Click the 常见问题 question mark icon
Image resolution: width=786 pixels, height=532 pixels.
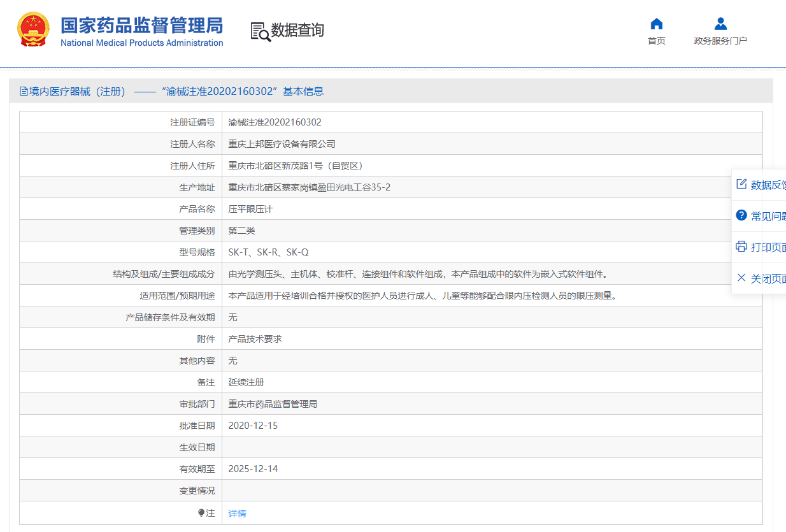click(x=741, y=215)
